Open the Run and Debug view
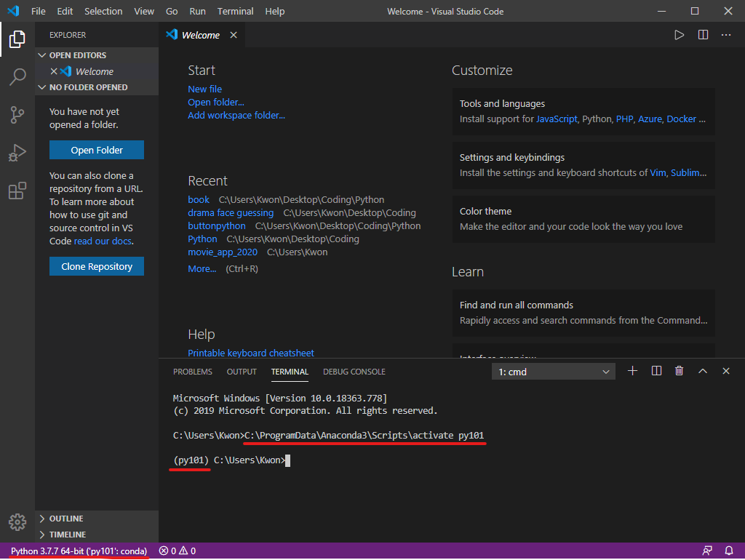 (17, 153)
